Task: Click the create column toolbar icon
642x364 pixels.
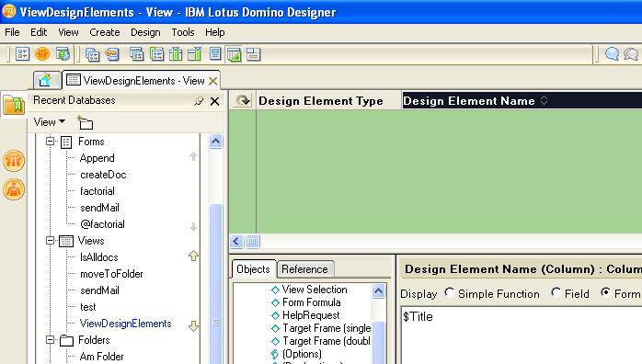Action: (x=136, y=54)
